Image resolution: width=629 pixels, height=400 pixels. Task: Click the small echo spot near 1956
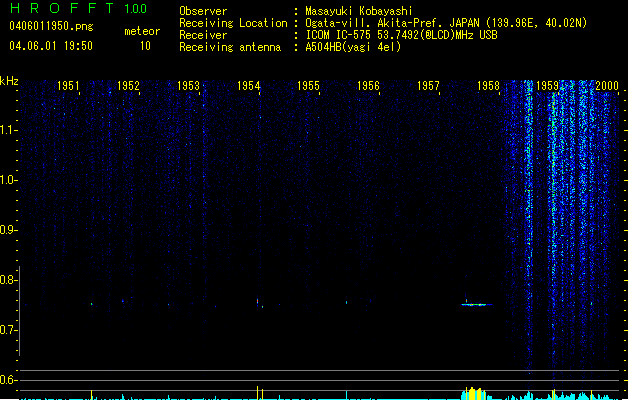pyautogui.click(x=347, y=303)
